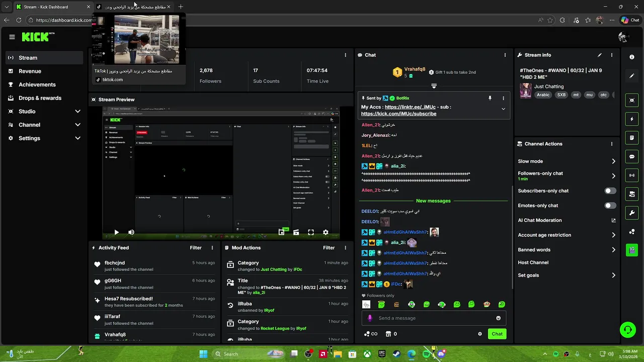
Task: Click the lightning bolt icon in right sidebar
Action: click(632, 119)
